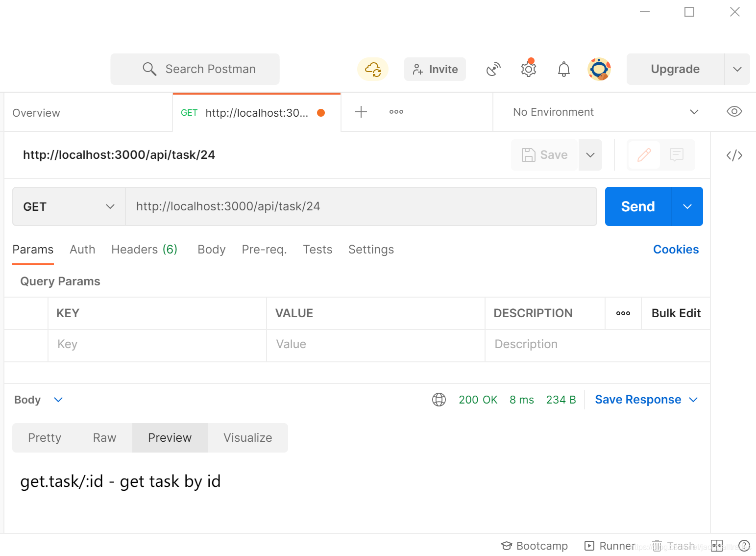The image size is (756, 556).
Task: Close the unsaved request tab dot
Action: click(321, 113)
